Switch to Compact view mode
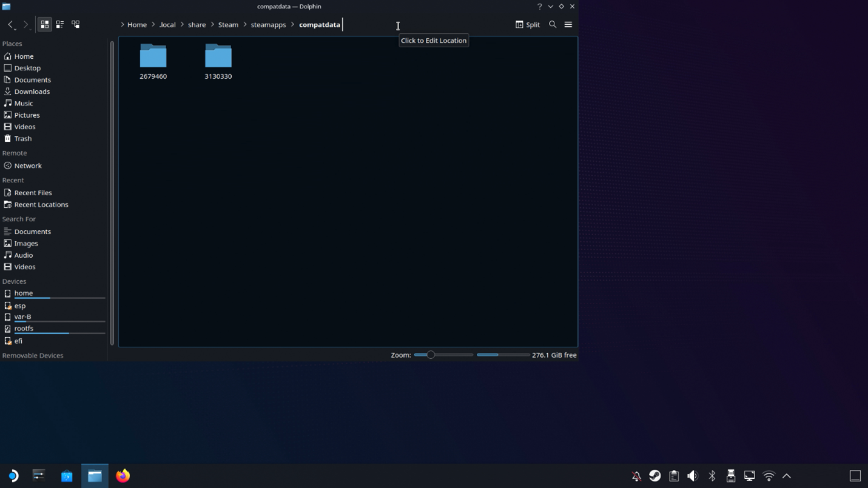This screenshot has height=488, width=868. pyautogui.click(x=60, y=24)
